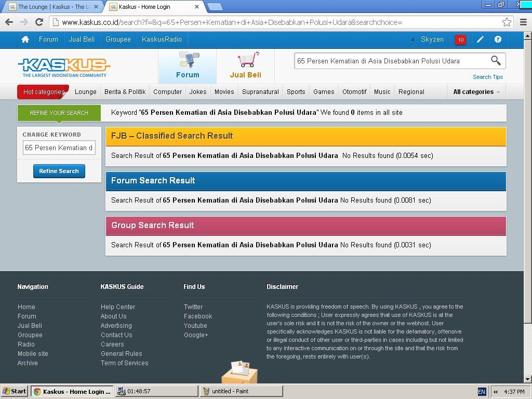Open a new browser tab
This screenshot has width=532, height=399.
[215, 7]
